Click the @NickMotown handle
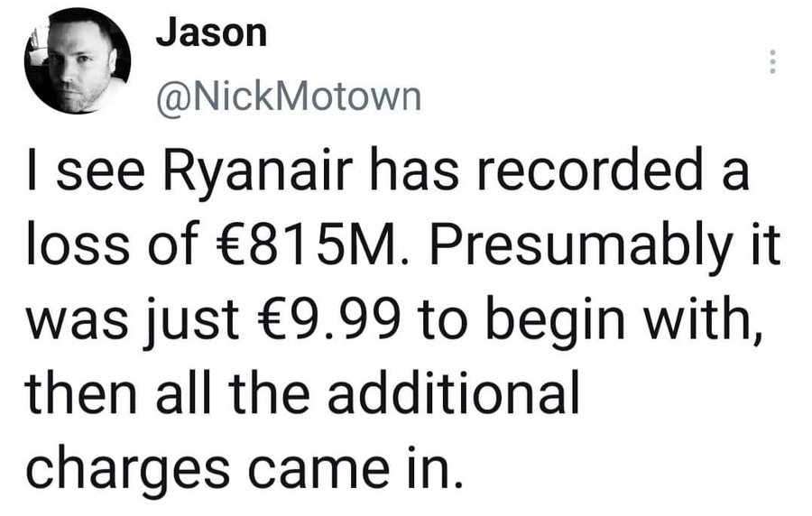This screenshot has width=812, height=516. (289, 97)
